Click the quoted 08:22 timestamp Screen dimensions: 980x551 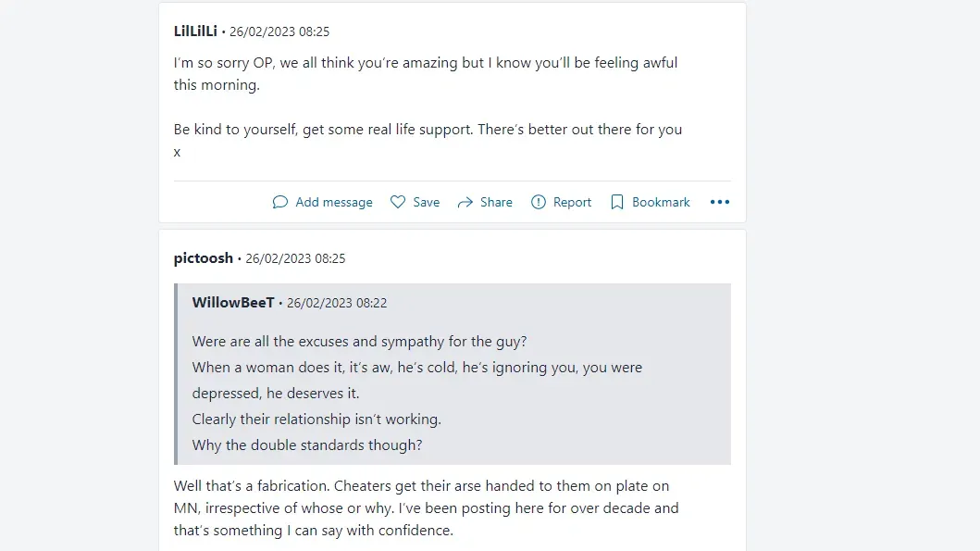(x=337, y=303)
